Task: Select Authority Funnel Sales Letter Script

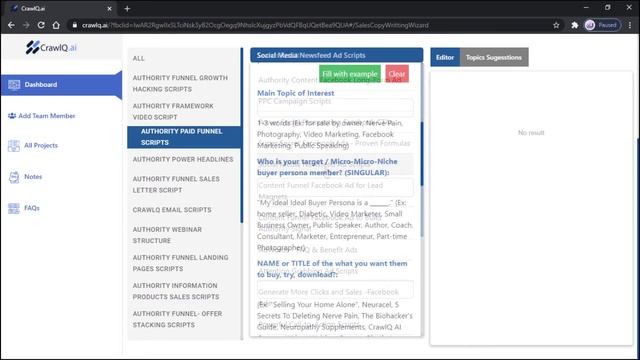Action: (176, 184)
